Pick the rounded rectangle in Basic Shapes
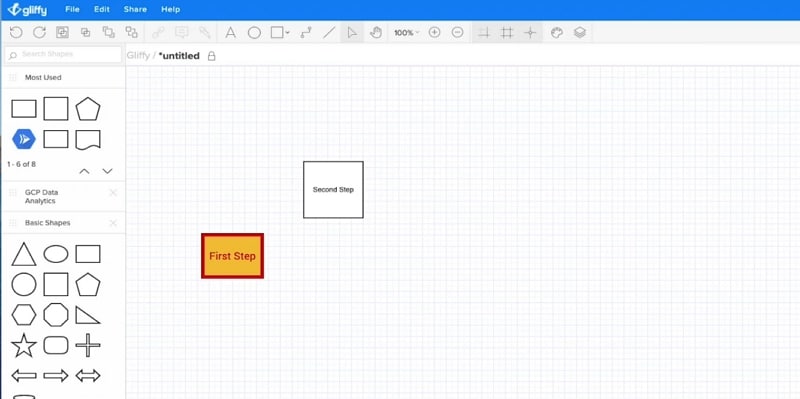 pos(56,345)
